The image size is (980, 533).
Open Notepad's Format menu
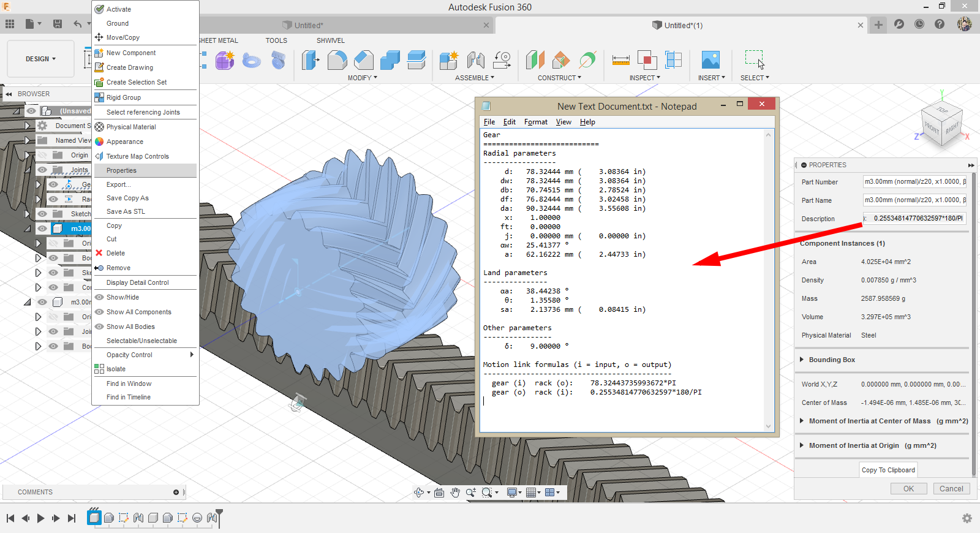tap(536, 122)
